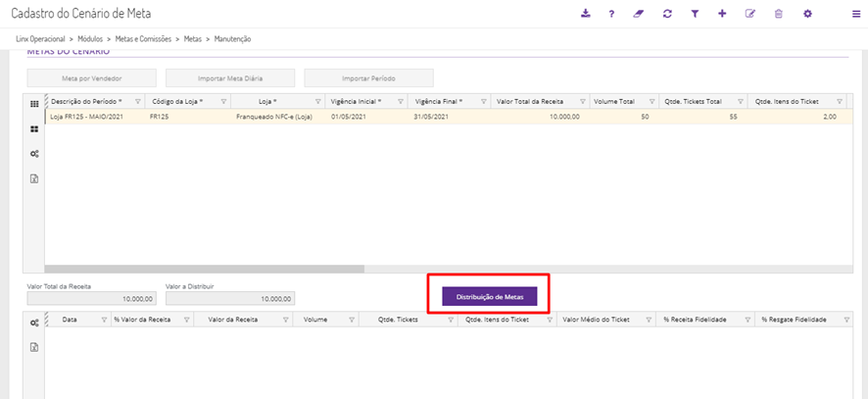Sort by Loja column header
Screen dimensions: 868x399
pos(267,101)
